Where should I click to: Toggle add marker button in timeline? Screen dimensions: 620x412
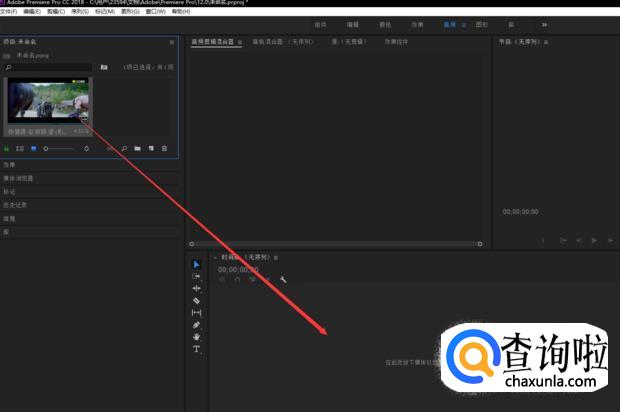click(x=268, y=280)
